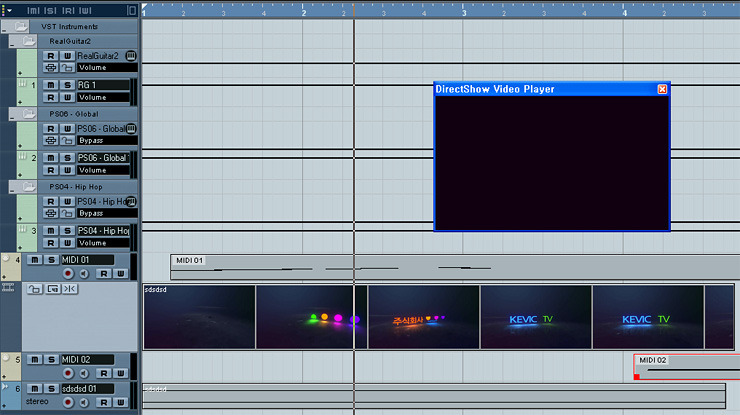Viewport: 740px width, 415px height.
Task: Collapse the RealGuitar2 folder
Action: pos(12,45)
